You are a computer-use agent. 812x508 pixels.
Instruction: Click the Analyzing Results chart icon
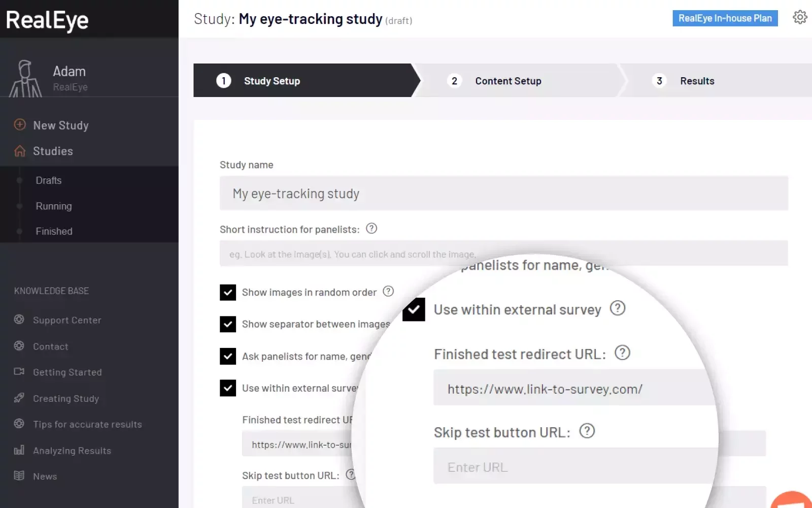click(x=19, y=450)
